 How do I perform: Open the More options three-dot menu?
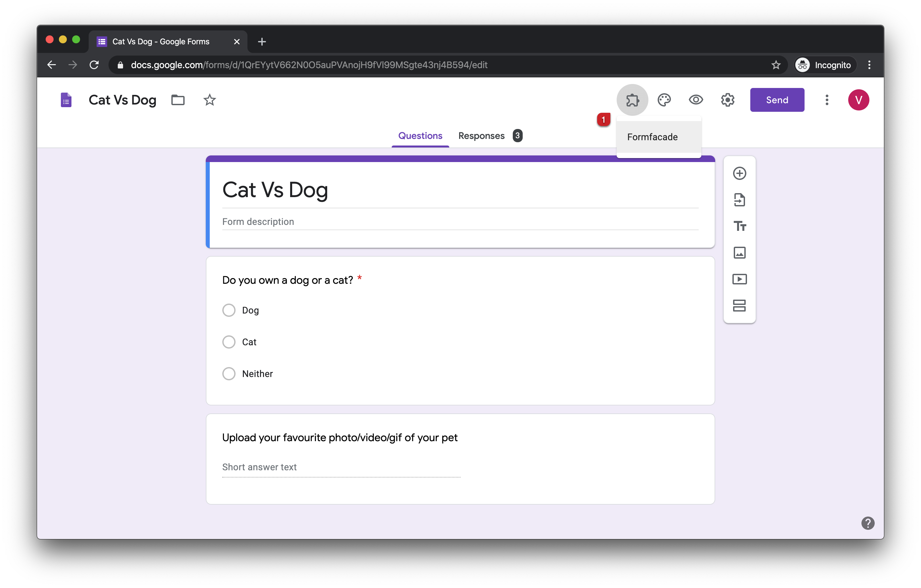pos(826,100)
